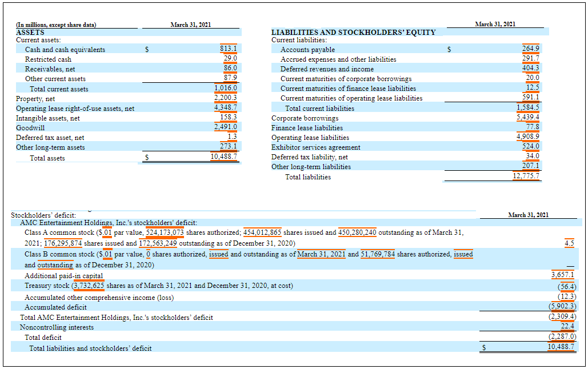Click the Receivables, net value 86.0
Image resolution: width=588 pixels, height=369 pixels.
pos(230,68)
